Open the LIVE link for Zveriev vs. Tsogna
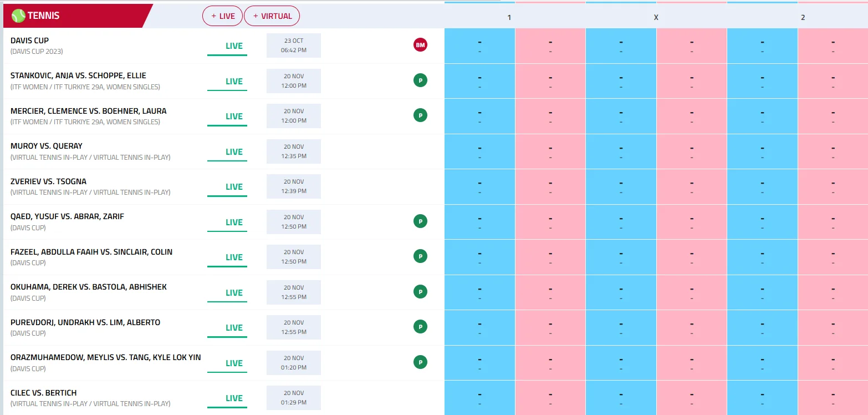Image resolution: width=868 pixels, height=415 pixels. pos(227,188)
